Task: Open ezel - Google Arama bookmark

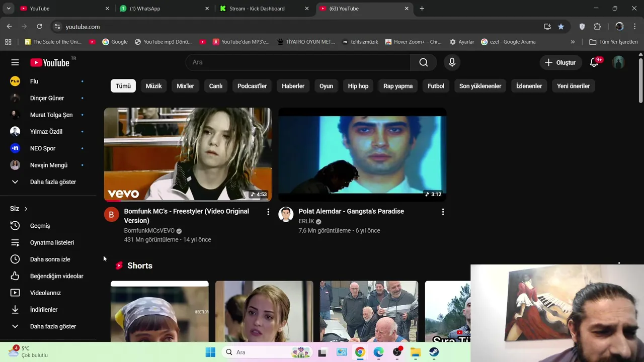Action: (508, 42)
